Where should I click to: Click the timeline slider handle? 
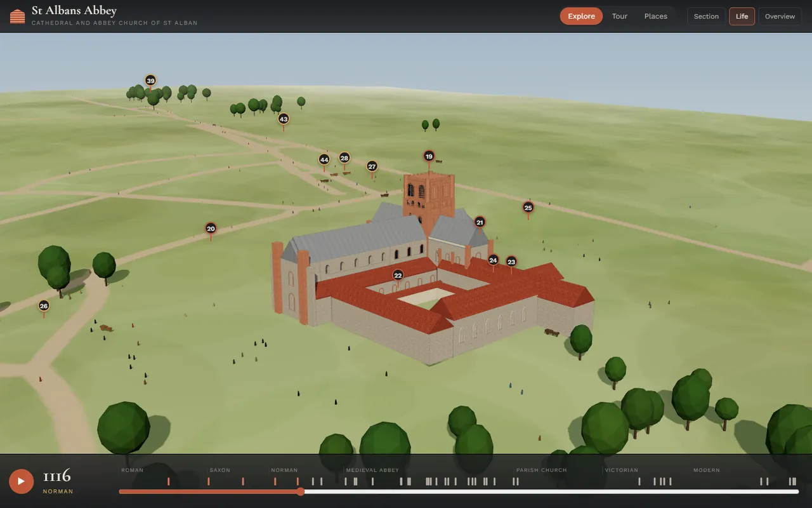click(301, 491)
